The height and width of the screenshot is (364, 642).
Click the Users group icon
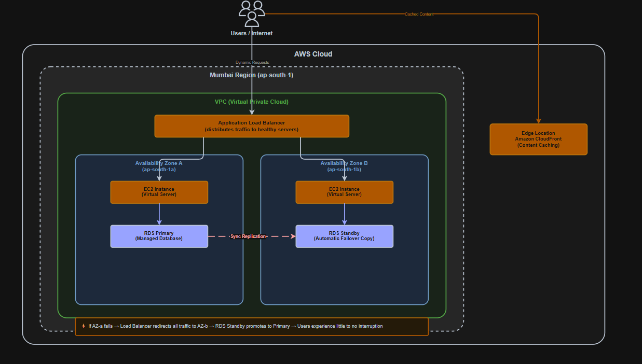click(252, 13)
